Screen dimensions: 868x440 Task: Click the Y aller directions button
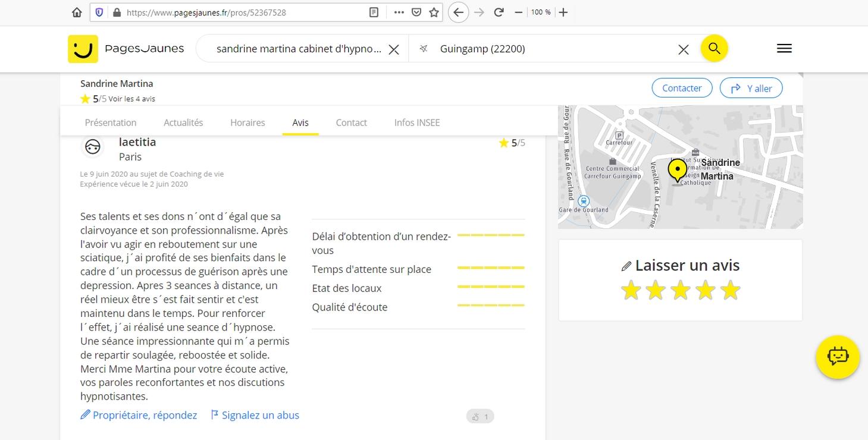pos(751,88)
